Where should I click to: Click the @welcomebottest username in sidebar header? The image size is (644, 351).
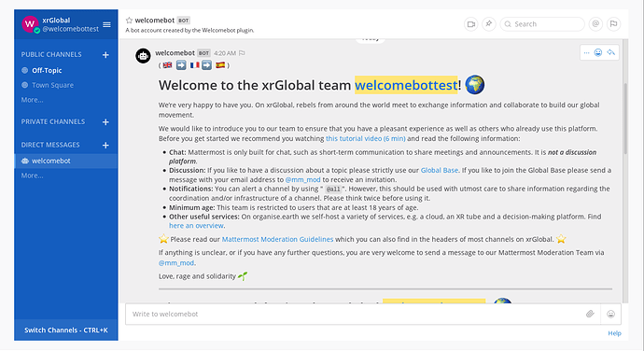click(71, 29)
